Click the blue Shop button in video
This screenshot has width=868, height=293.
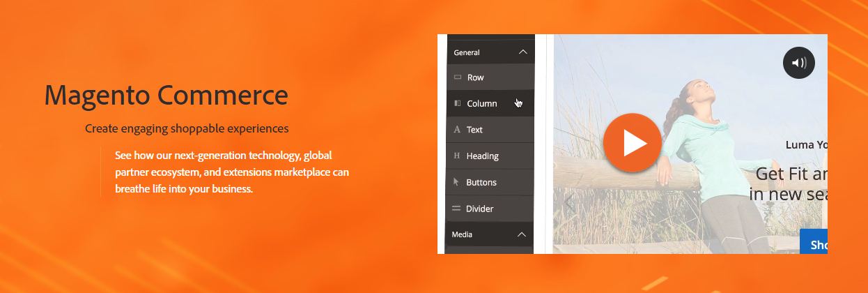814,241
